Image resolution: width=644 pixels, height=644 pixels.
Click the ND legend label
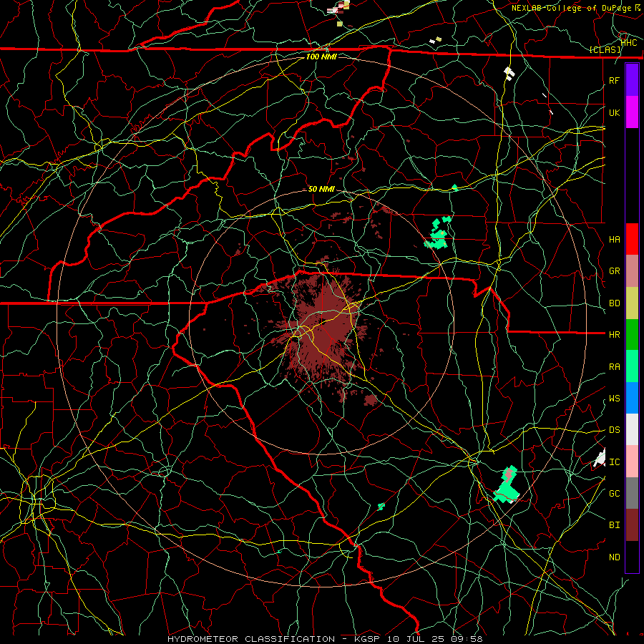point(614,557)
